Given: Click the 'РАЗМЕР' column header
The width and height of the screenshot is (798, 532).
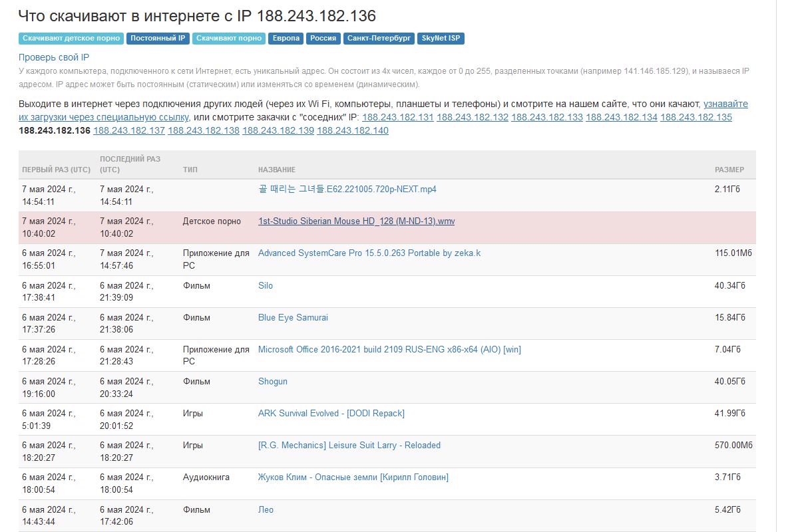Looking at the screenshot, I should [x=729, y=170].
